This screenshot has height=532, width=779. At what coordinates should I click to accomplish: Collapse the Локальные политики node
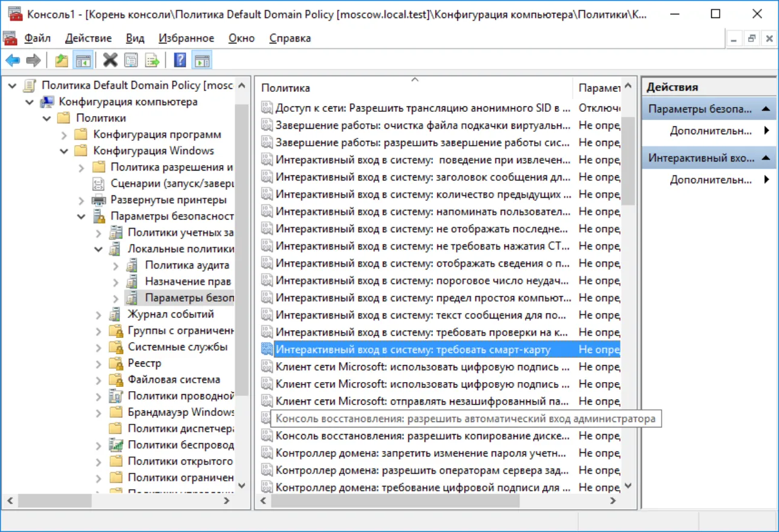pos(99,249)
